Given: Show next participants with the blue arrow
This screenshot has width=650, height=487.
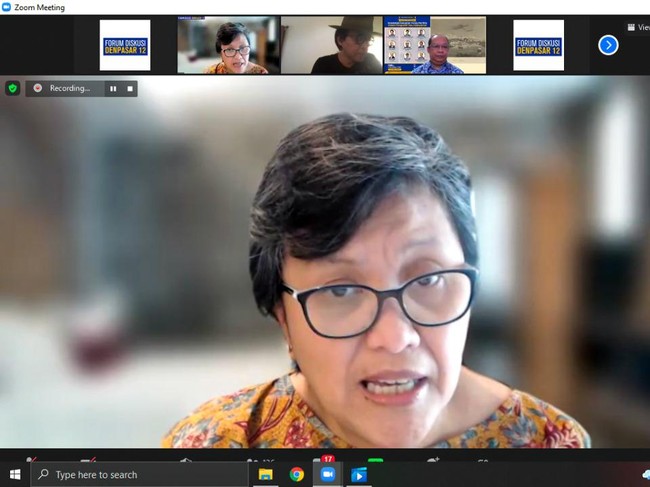Looking at the screenshot, I should click(x=608, y=45).
